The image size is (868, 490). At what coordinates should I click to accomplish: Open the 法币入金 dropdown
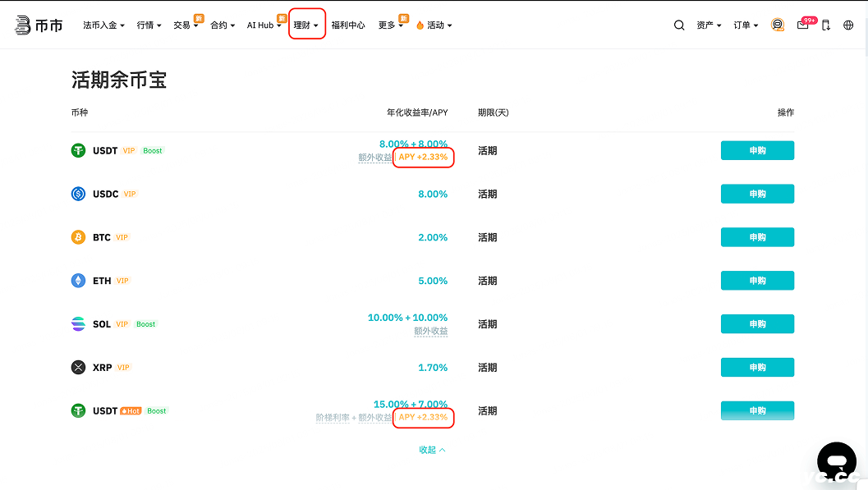pos(103,25)
